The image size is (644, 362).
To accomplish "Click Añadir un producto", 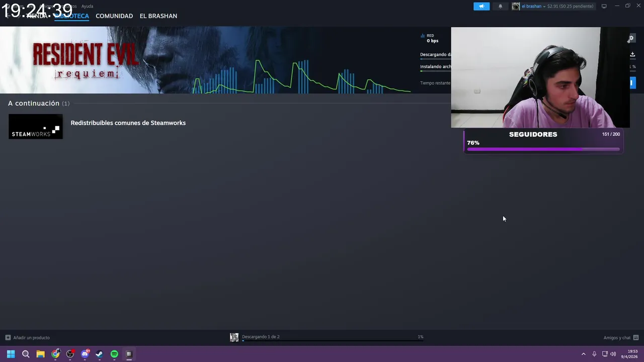I will click(x=31, y=337).
